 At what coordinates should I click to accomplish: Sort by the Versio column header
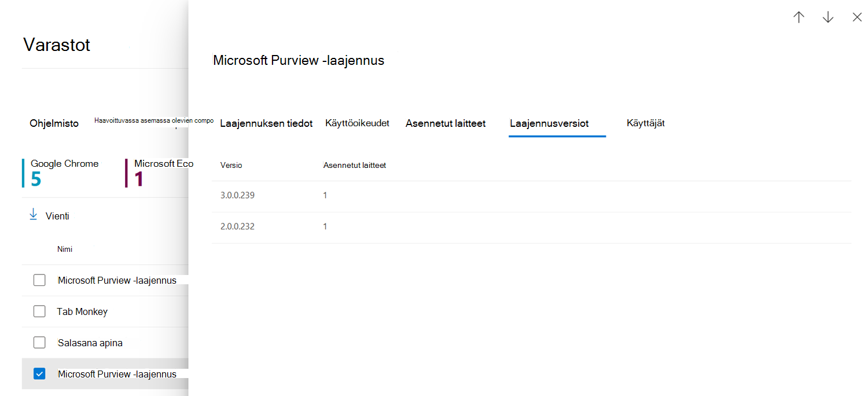click(x=231, y=165)
